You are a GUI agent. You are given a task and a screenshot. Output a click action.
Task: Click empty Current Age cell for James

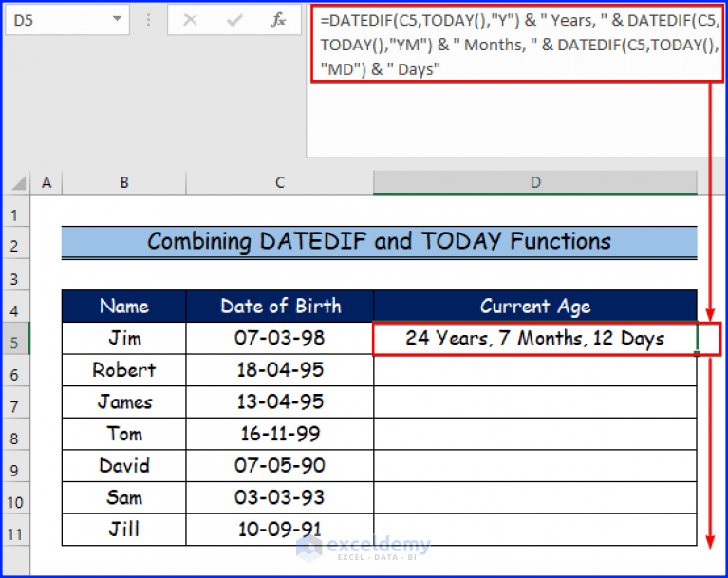535,402
